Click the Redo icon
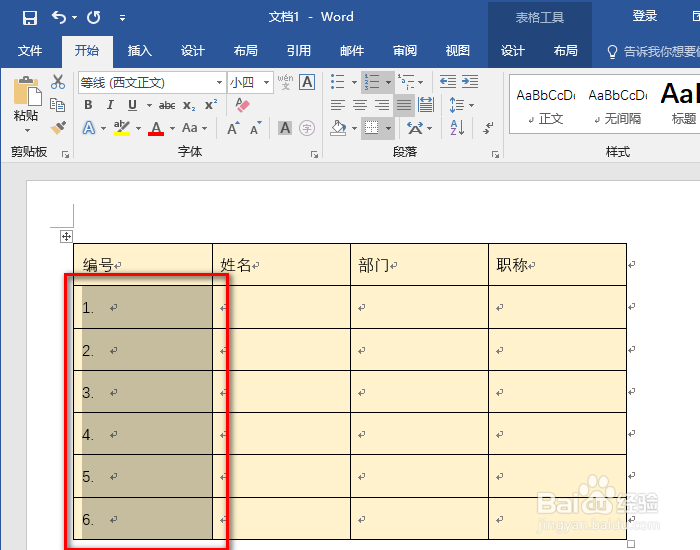Image resolution: width=700 pixels, height=550 pixels. tap(94, 17)
